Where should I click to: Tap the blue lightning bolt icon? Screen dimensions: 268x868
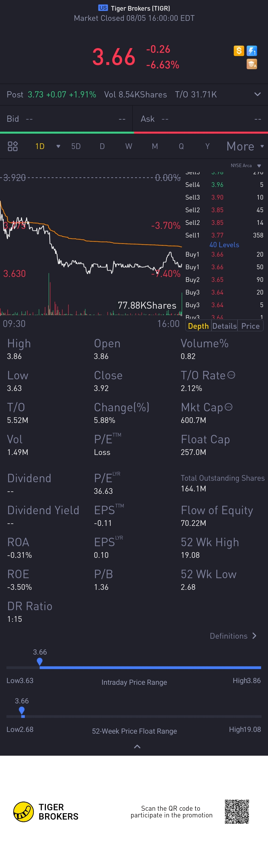click(252, 51)
